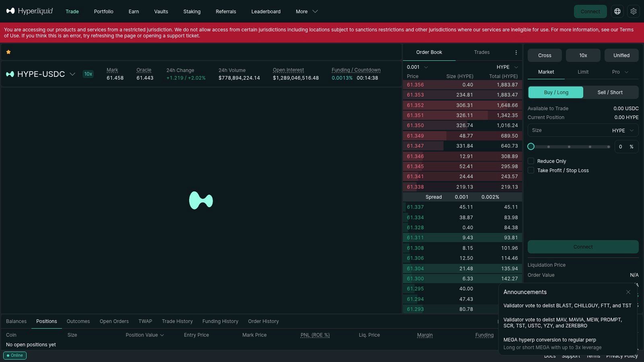The width and height of the screenshot is (644, 362).
Task: Open the order book HYPE unit dropdown
Action: (x=507, y=67)
